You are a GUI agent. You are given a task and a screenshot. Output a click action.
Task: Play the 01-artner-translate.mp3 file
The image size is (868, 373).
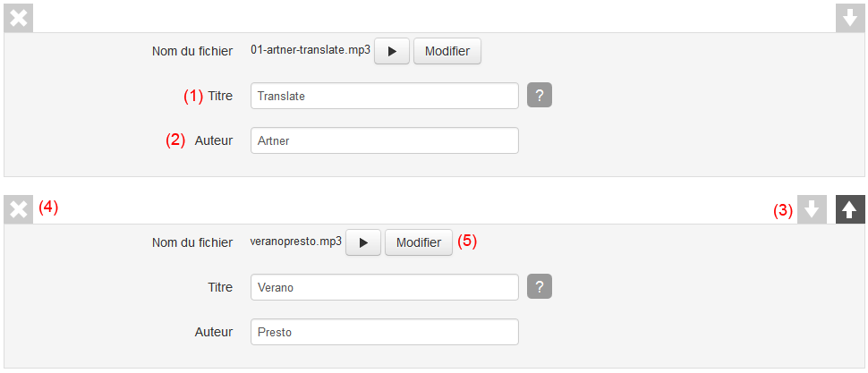[x=392, y=51]
